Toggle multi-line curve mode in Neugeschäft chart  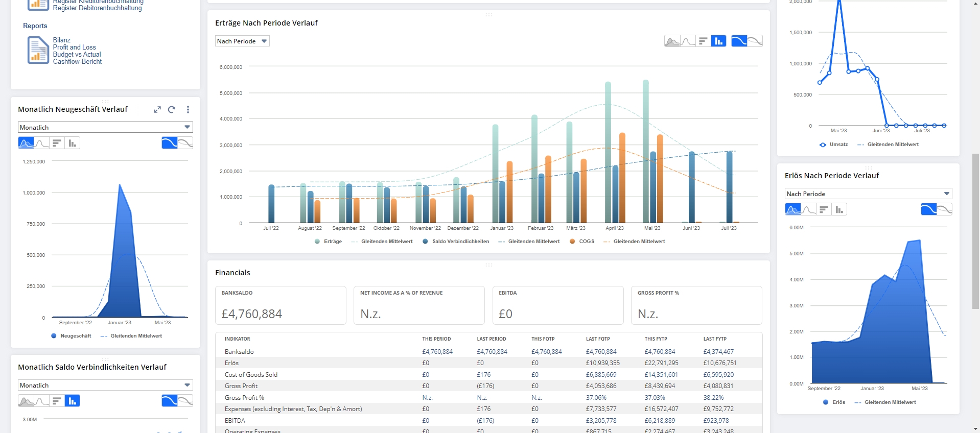tap(185, 143)
